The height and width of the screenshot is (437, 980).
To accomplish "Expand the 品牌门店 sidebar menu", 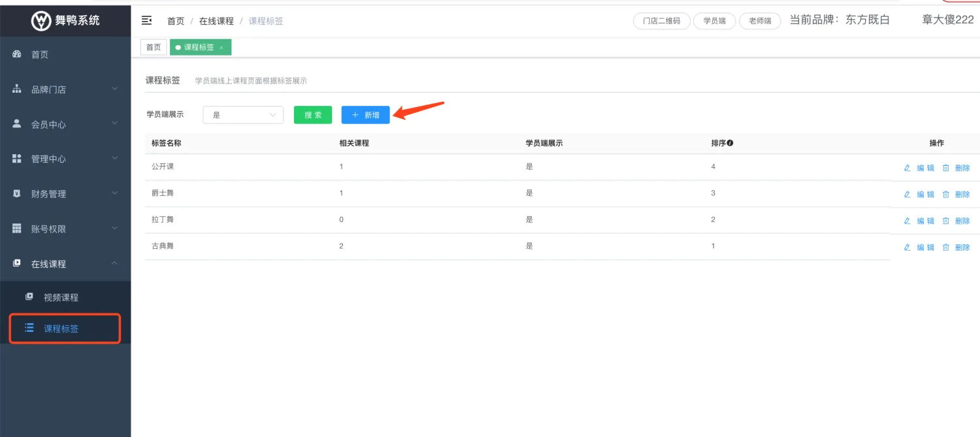I will pos(65,89).
